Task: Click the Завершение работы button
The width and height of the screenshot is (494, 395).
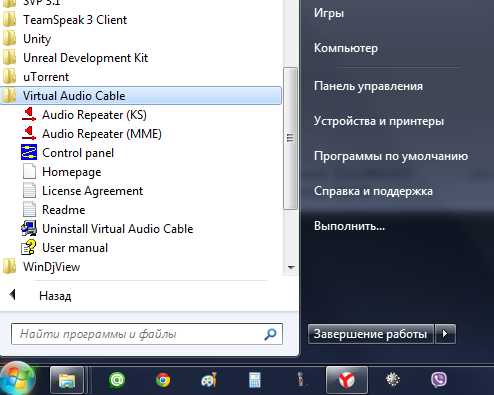Action: (x=371, y=334)
